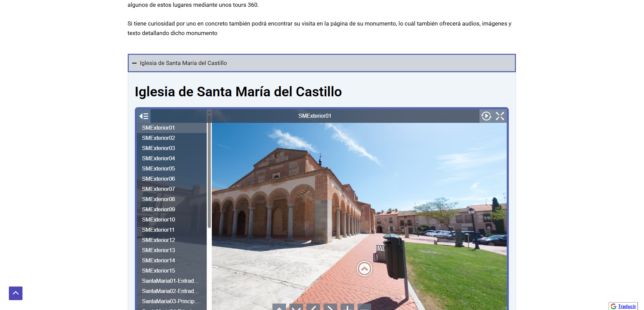The height and width of the screenshot is (310, 644).
Task: Select SMExterior02 in the scene list
Action: click(x=172, y=138)
